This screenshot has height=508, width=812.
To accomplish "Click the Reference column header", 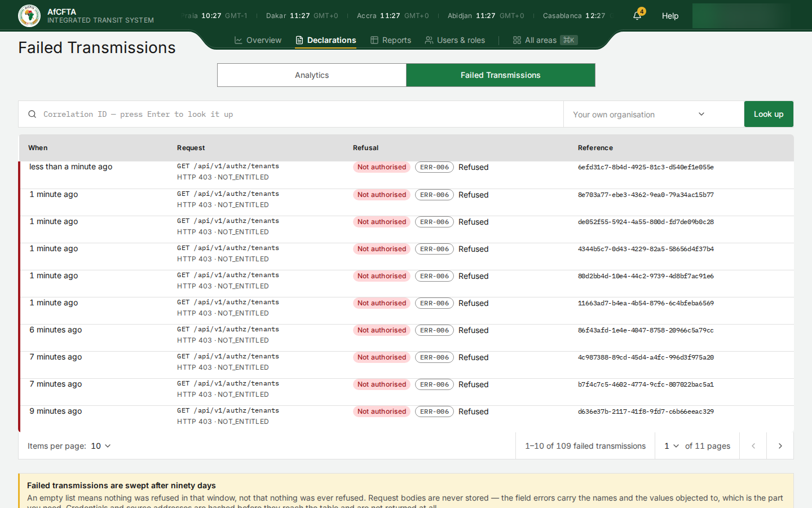I will 595,148.
